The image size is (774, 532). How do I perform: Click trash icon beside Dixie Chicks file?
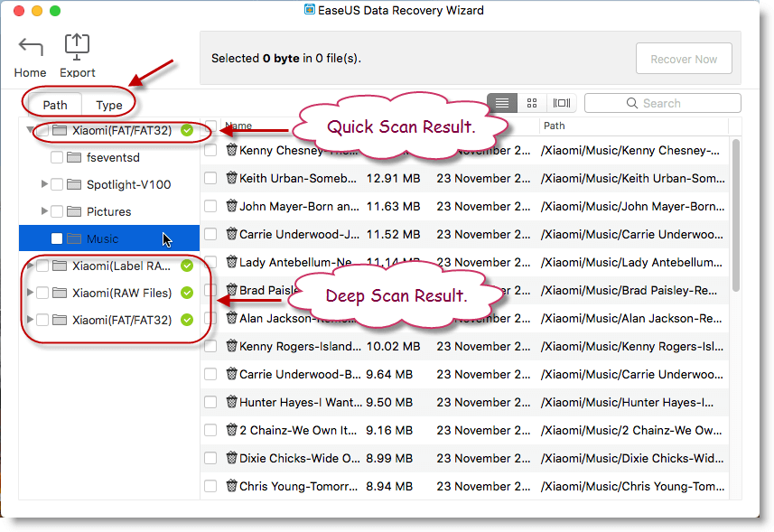click(231, 458)
